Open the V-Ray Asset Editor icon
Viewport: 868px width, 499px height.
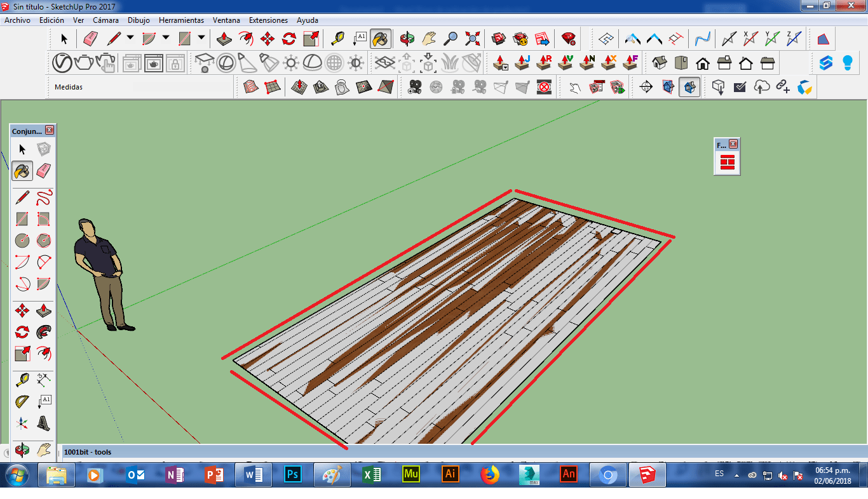click(62, 63)
